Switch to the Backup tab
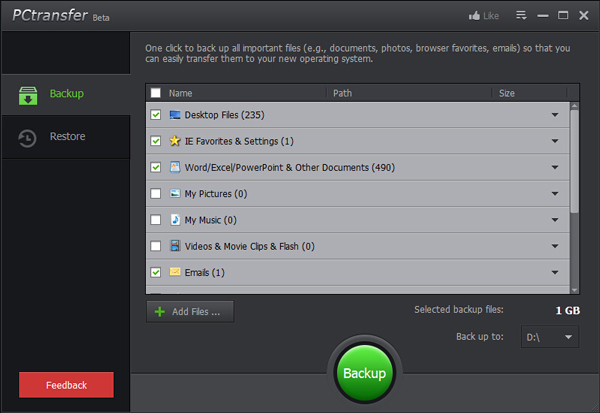The image size is (600, 413). coord(66,95)
